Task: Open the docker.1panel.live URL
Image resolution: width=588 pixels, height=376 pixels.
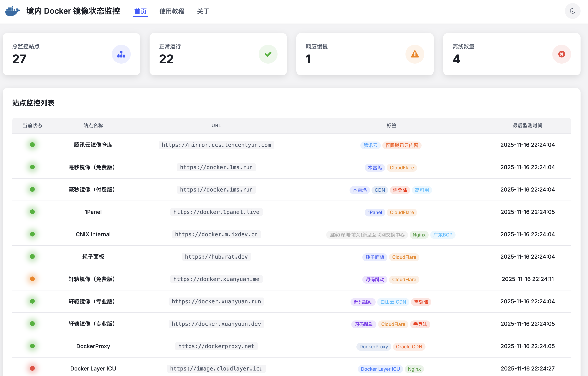Action: pos(216,212)
